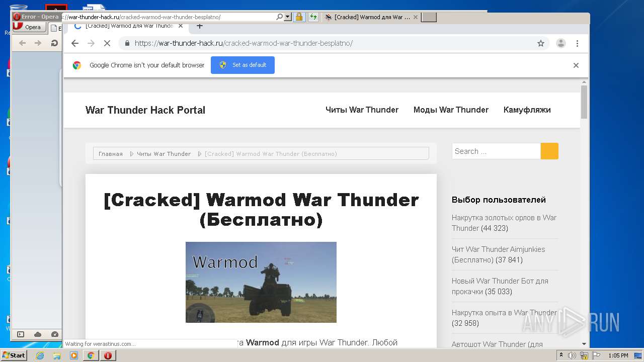Switch to Opera taskbar button
Screen dimensions: 644x362
[x=108, y=355]
